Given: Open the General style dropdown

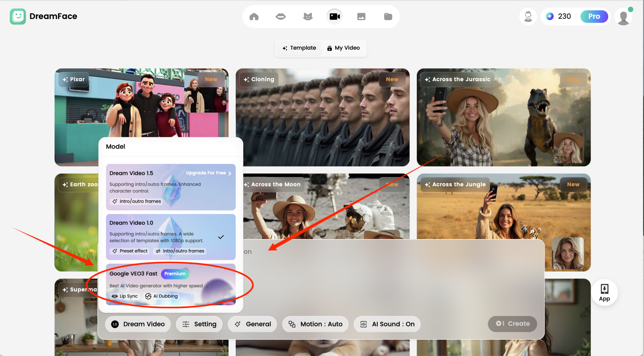Looking at the screenshot, I should [x=252, y=324].
